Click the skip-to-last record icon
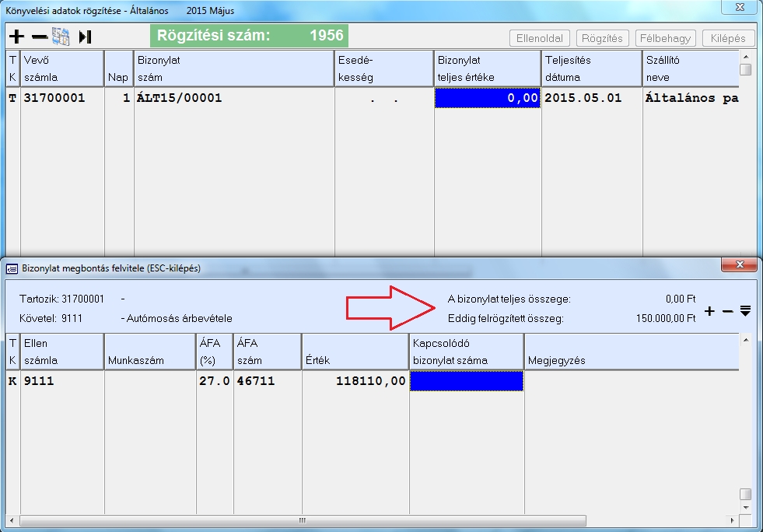The height and width of the screenshot is (532, 763). [x=86, y=37]
